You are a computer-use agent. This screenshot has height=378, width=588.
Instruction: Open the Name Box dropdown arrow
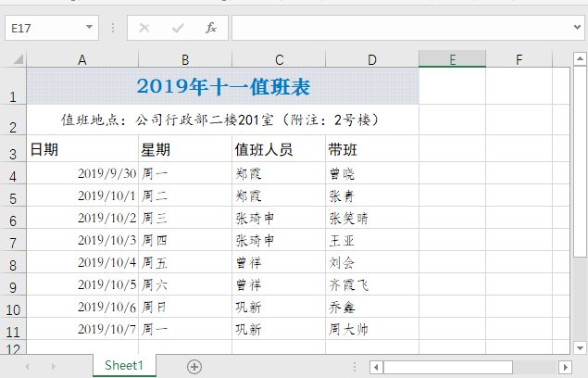[89, 27]
